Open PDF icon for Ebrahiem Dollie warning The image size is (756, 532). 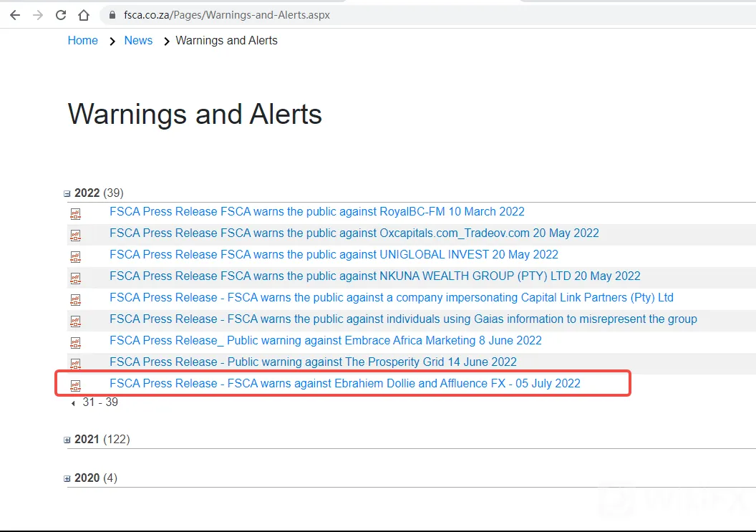click(x=76, y=385)
